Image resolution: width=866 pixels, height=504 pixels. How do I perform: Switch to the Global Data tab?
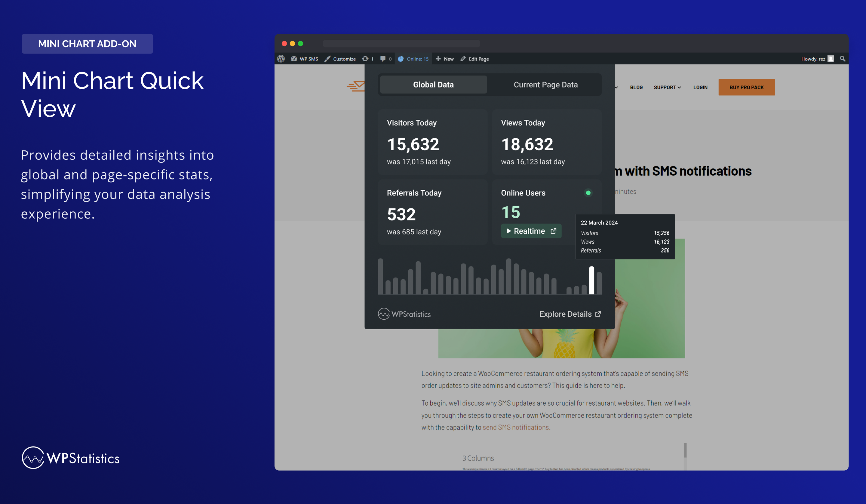point(433,85)
